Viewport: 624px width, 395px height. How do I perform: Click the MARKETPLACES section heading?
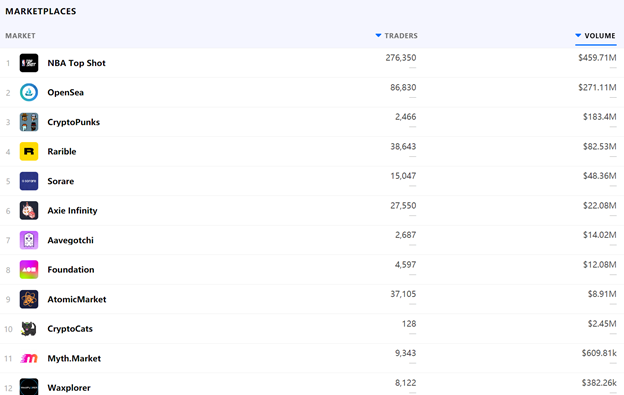point(41,11)
